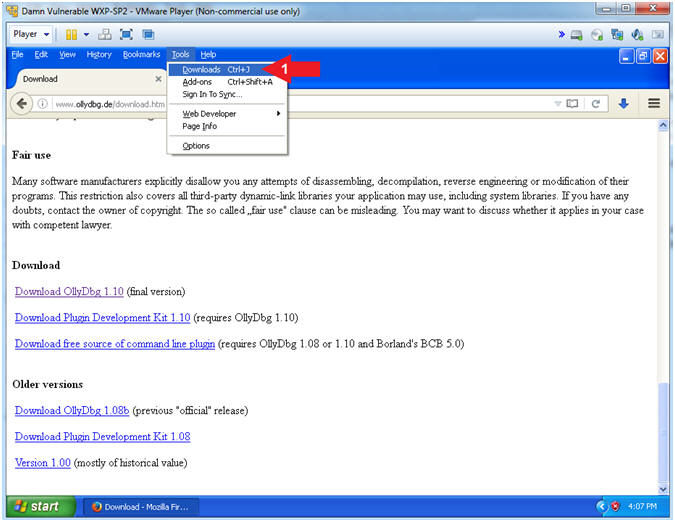Image resolution: width=675 pixels, height=522 pixels.
Task: Close the Download tab
Action: coord(158,79)
